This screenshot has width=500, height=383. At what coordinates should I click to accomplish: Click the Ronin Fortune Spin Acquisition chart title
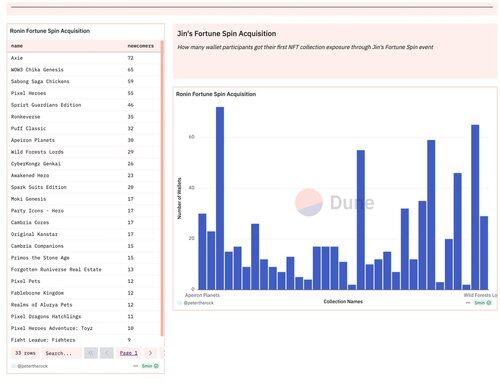click(216, 94)
